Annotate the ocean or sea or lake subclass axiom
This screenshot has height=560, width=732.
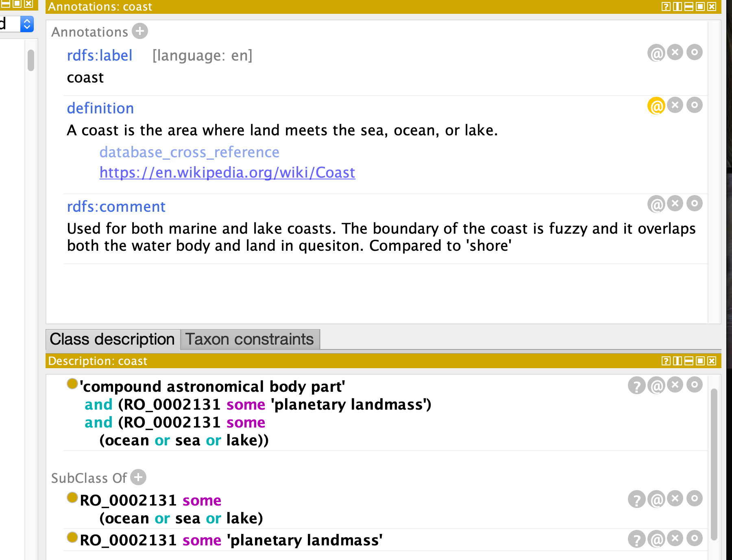[x=656, y=499]
